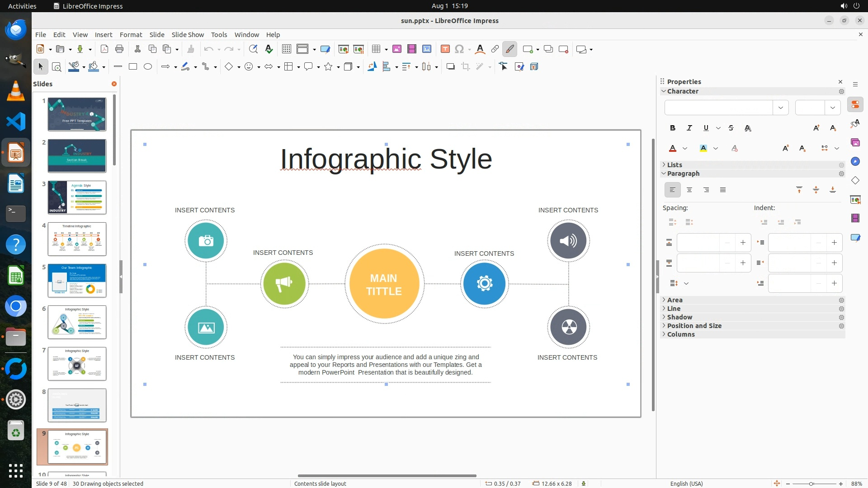Screen dimensions: 868x488
Task: Click the Insert Text Box icon
Action: click(445, 49)
